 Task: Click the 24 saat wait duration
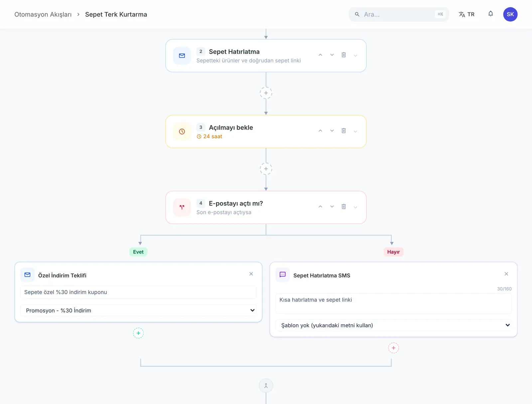[209, 137]
